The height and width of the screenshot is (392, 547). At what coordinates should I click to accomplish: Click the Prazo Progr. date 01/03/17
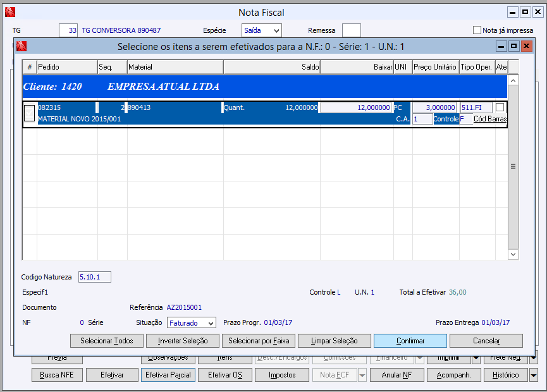(278, 322)
